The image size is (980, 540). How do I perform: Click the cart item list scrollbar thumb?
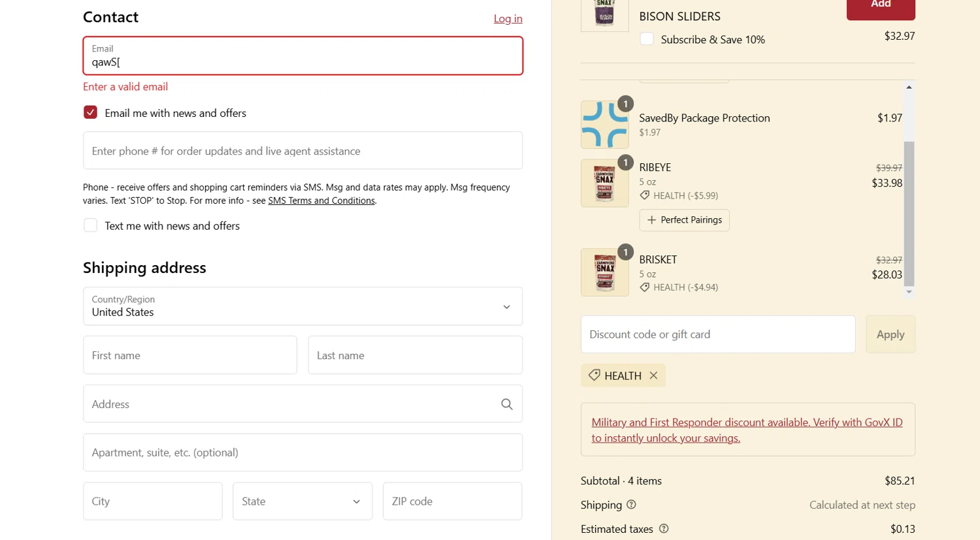909,214
